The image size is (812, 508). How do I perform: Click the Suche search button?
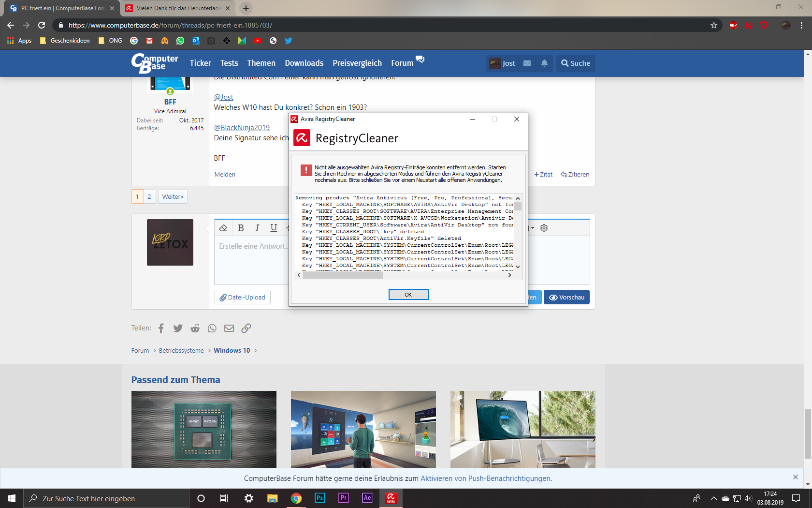(x=576, y=63)
